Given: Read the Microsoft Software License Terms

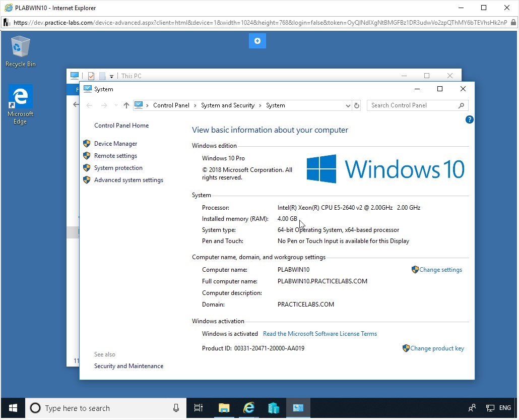Looking at the screenshot, I should click(x=320, y=334).
